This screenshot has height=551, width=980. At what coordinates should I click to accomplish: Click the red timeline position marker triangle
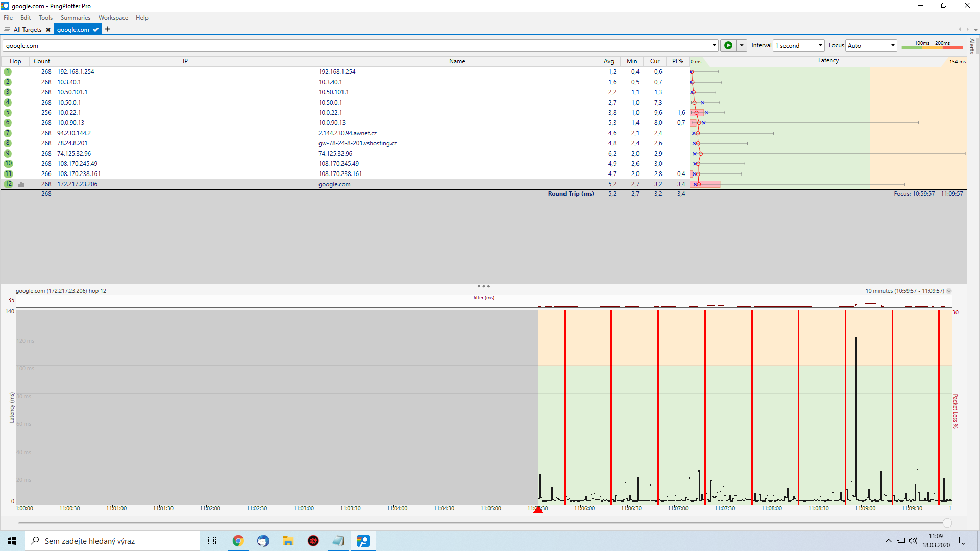(538, 509)
